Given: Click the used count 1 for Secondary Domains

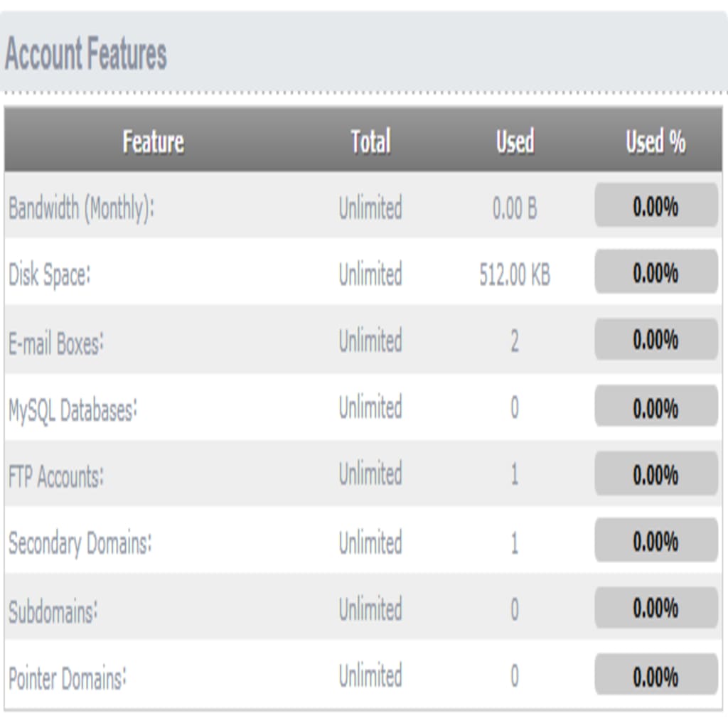Looking at the screenshot, I should tap(515, 542).
